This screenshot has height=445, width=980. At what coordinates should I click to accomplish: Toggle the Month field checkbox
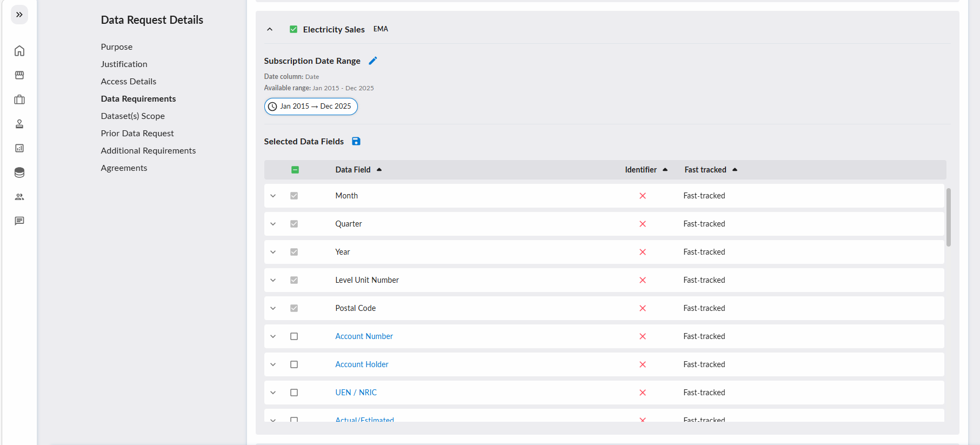pyautogui.click(x=294, y=196)
